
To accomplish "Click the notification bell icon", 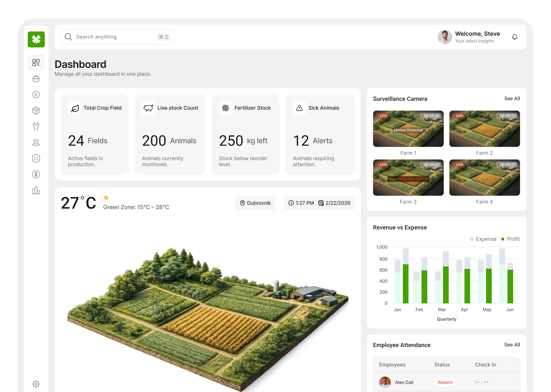I will pyautogui.click(x=515, y=37).
